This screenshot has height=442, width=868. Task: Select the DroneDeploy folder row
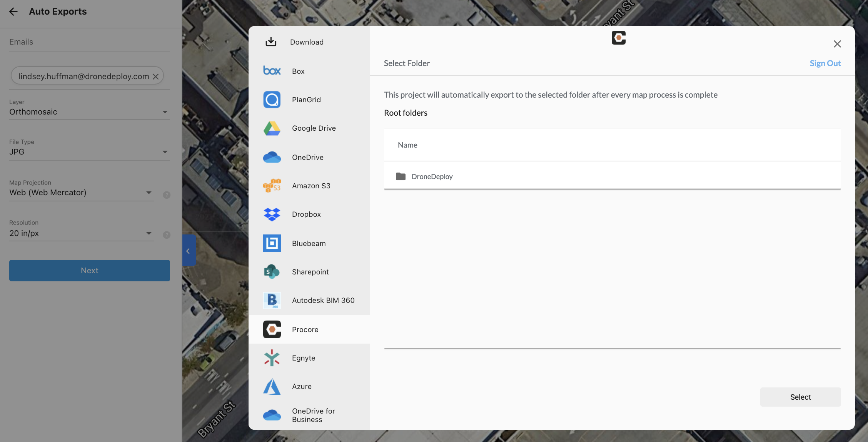click(432, 176)
